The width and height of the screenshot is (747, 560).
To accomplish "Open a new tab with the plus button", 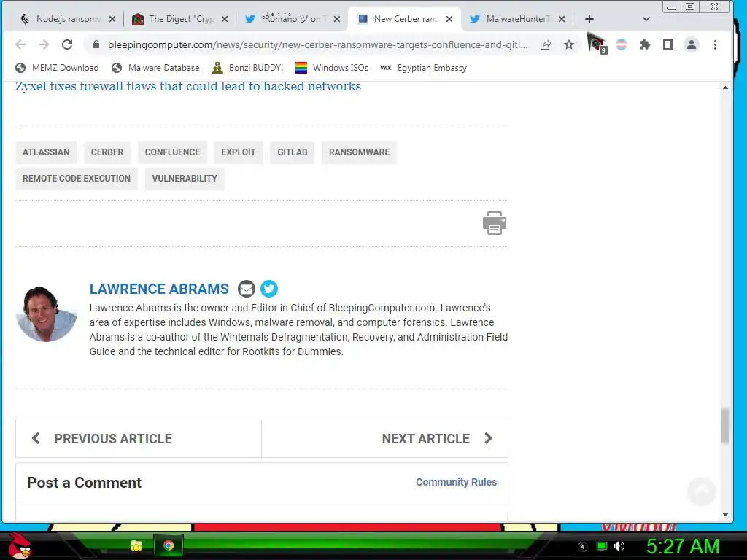I will pos(589,19).
